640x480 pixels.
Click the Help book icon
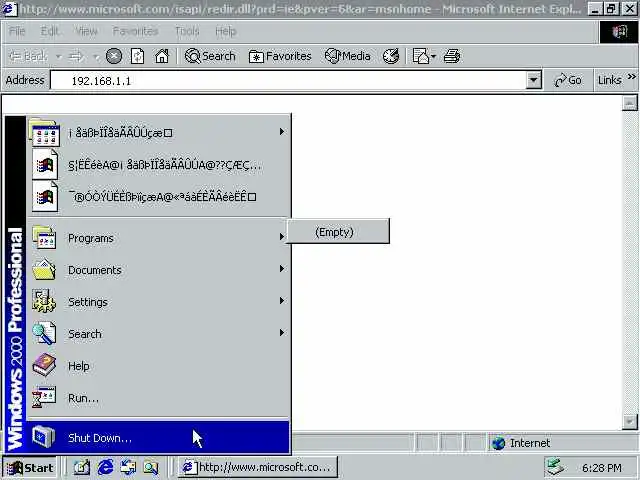pos(44,365)
